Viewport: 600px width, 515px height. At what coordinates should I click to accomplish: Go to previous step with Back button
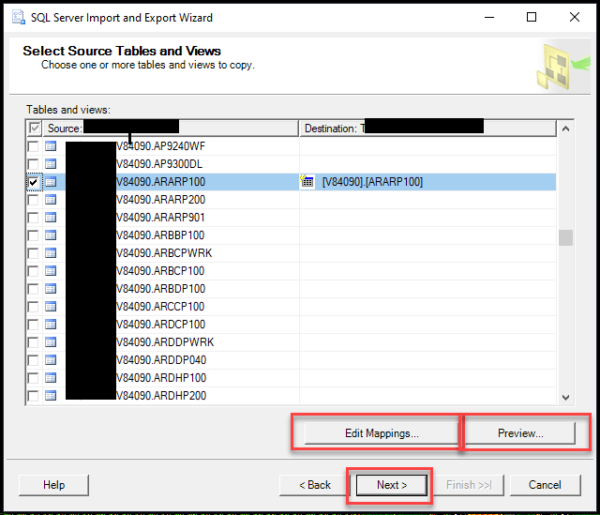[315, 485]
